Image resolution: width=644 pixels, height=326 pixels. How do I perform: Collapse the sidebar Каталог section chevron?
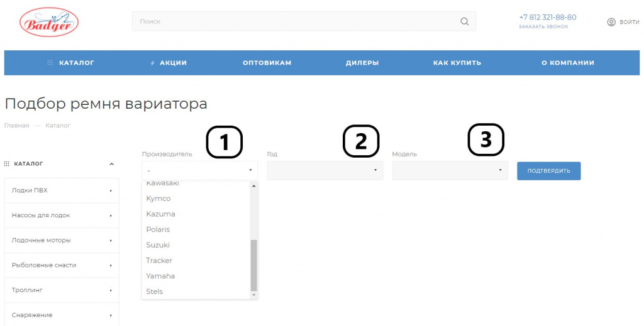[112, 164]
